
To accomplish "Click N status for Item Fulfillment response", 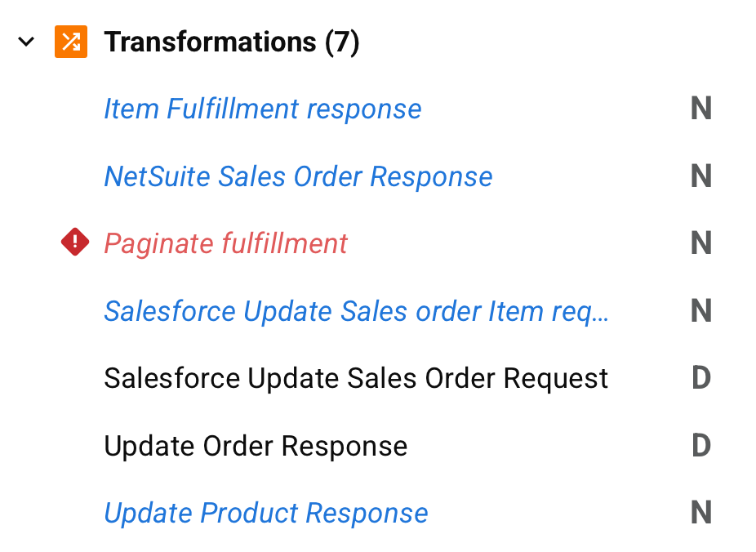I will (700, 109).
